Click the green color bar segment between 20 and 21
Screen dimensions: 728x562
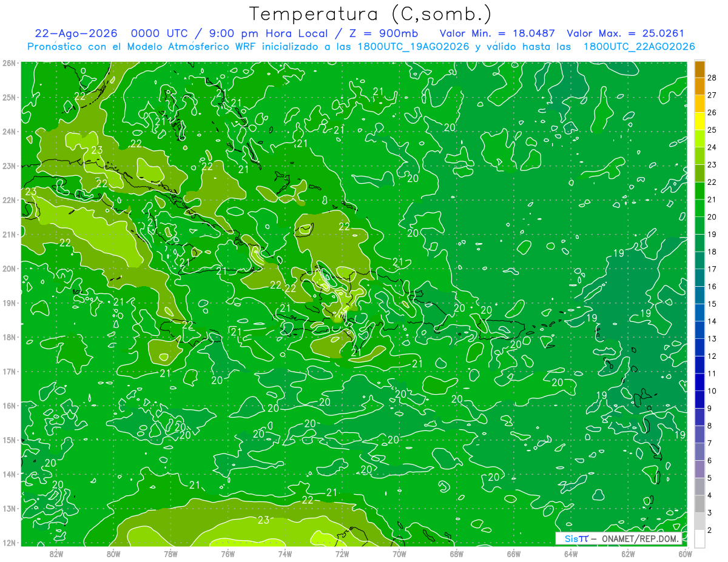pyautogui.click(x=699, y=208)
